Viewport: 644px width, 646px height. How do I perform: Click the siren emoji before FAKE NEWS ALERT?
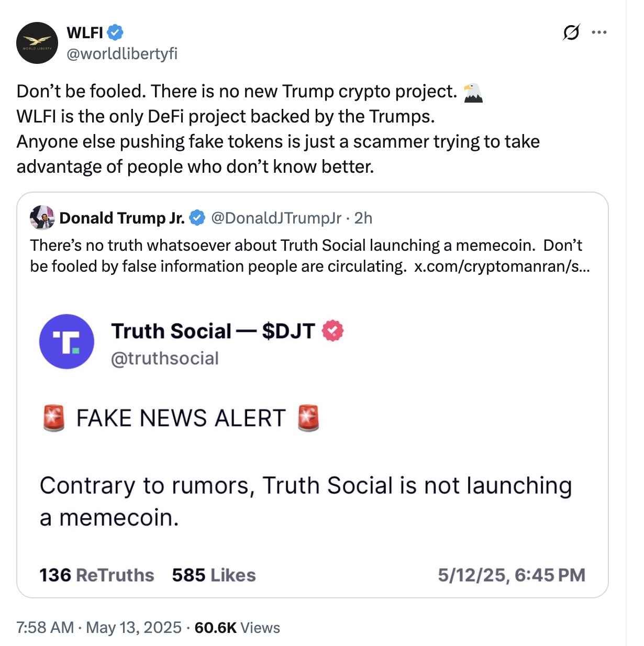pos(53,418)
